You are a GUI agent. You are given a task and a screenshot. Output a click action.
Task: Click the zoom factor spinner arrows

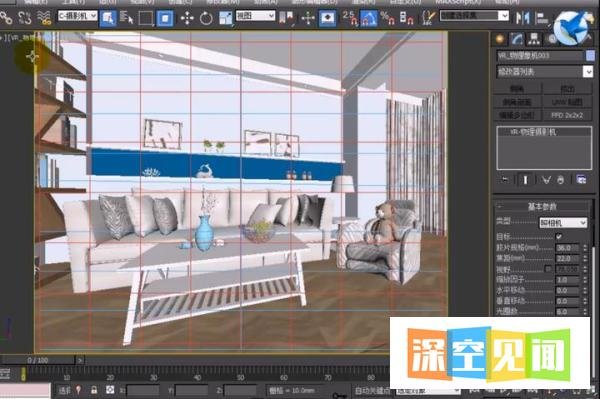pos(585,280)
